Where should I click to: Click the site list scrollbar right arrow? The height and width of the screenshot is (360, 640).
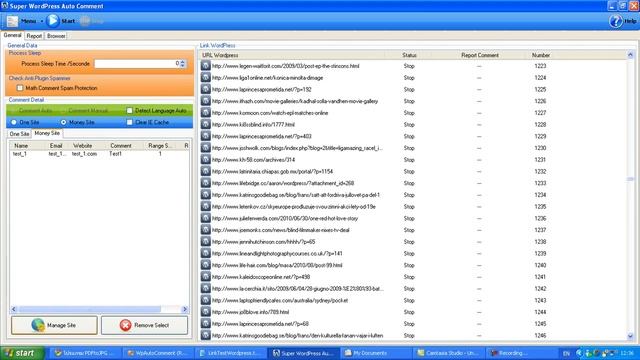point(184,309)
